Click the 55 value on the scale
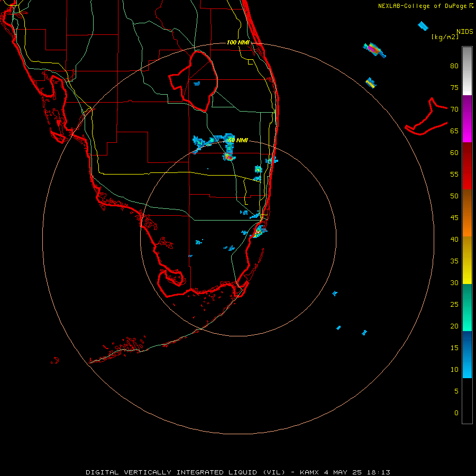 coord(454,174)
